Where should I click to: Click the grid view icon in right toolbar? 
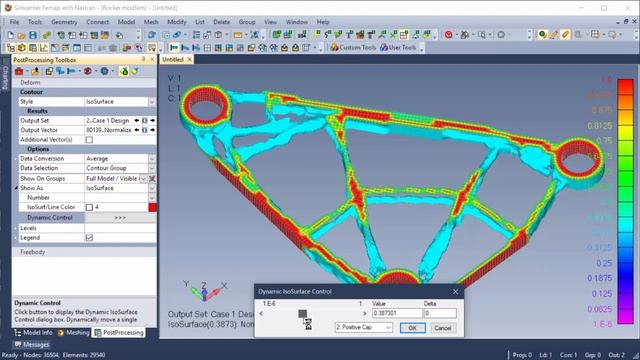595,35
